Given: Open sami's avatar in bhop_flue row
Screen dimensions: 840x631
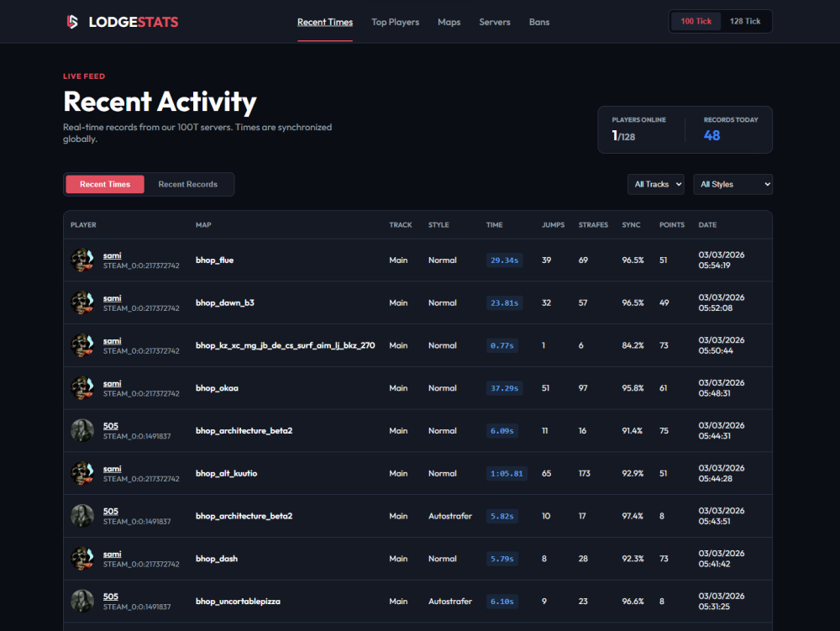Looking at the screenshot, I should pyautogui.click(x=82, y=260).
